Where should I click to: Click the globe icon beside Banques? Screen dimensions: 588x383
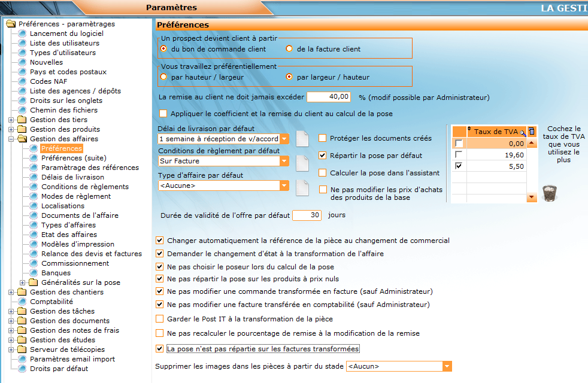(34, 273)
